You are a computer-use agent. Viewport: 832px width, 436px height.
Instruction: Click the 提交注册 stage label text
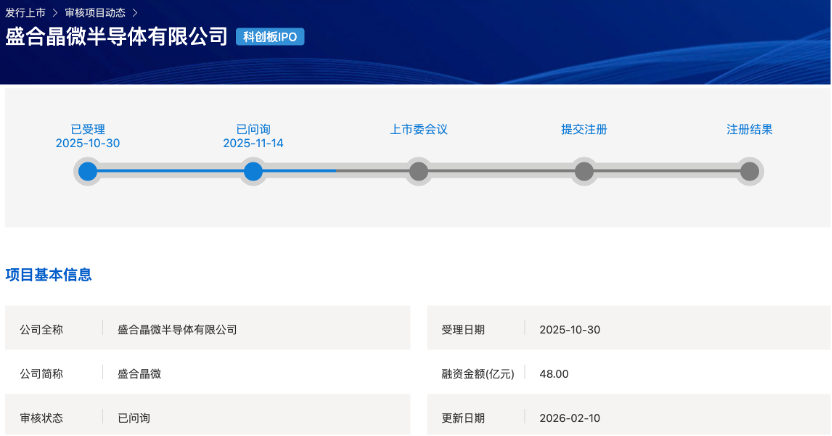pos(584,129)
